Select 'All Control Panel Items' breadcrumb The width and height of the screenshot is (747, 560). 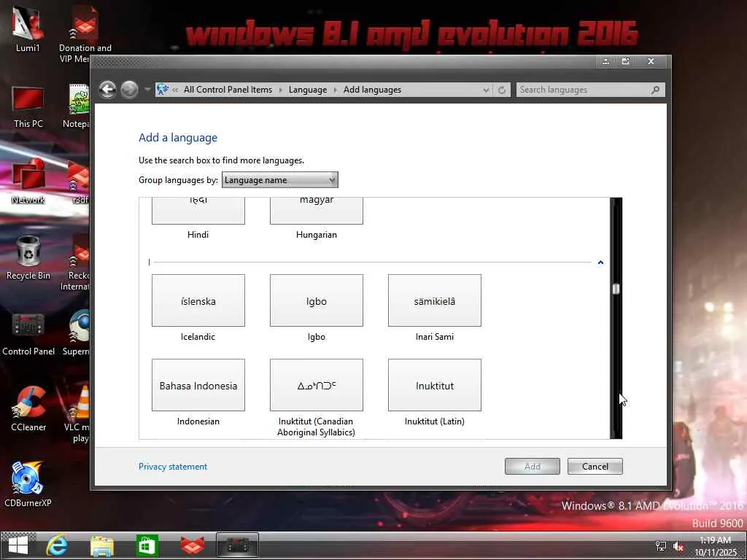coord(228,90)
